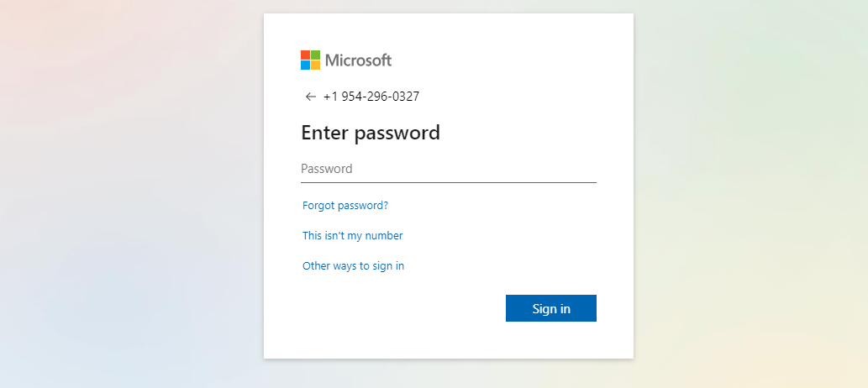The height and width of the screenshot is (388, 868).
Task: Click the page background right of the sign-in card
Action: pos(748,193)
